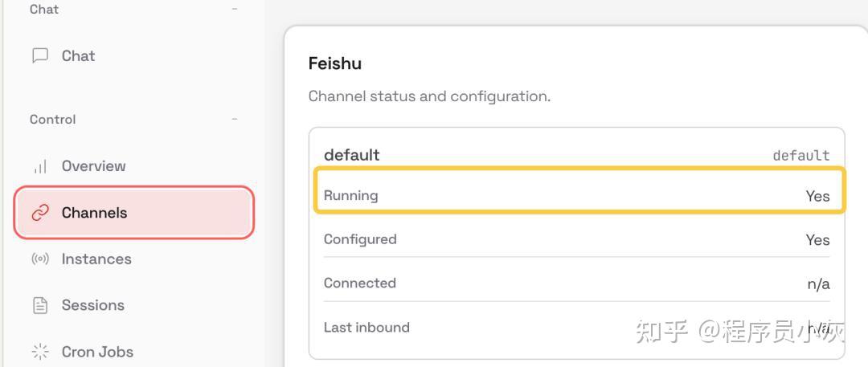
Task: Select the Channels label in sidebar
Action: coord(94,213)
